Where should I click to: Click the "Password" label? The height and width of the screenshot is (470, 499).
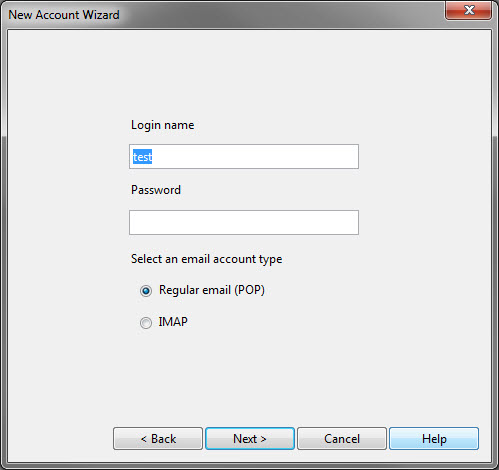tap(156, 190)
